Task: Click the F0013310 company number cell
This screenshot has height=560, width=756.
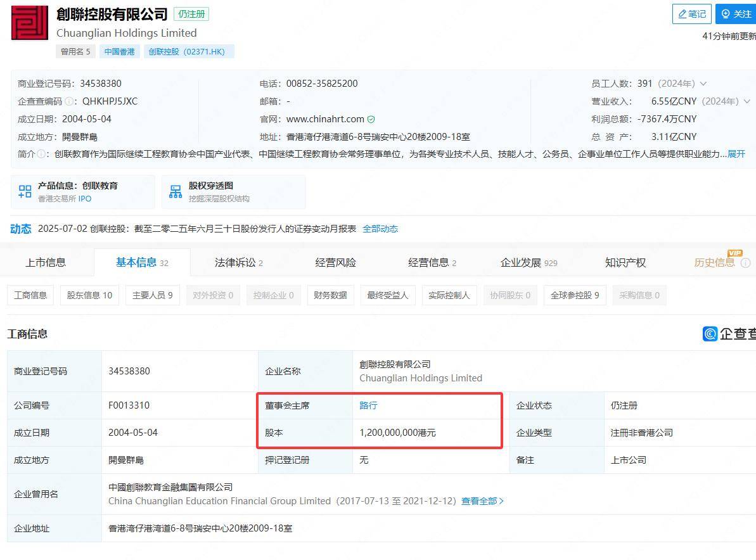Action: click(x=129, y=405)
